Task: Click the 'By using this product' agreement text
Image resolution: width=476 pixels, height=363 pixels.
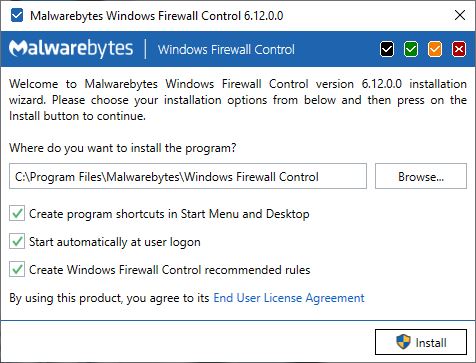Action: click(109, 298)
